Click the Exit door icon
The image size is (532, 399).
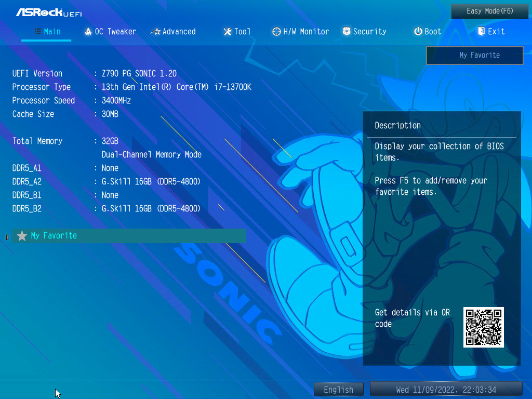point(481,32)
